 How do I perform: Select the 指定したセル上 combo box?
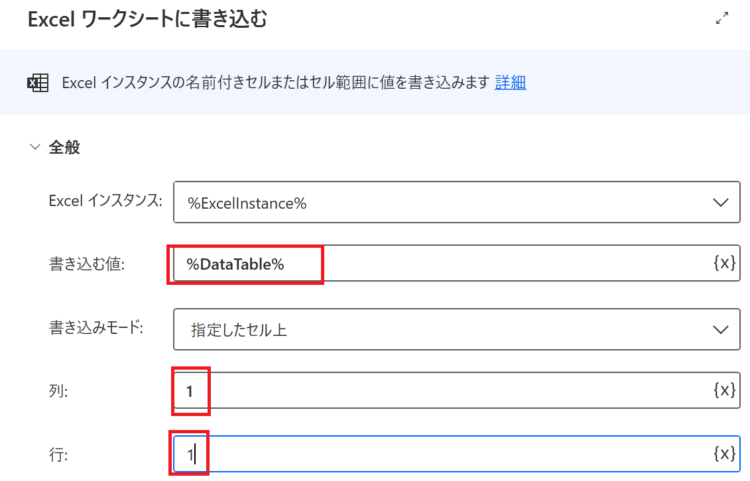pos(456,329)
